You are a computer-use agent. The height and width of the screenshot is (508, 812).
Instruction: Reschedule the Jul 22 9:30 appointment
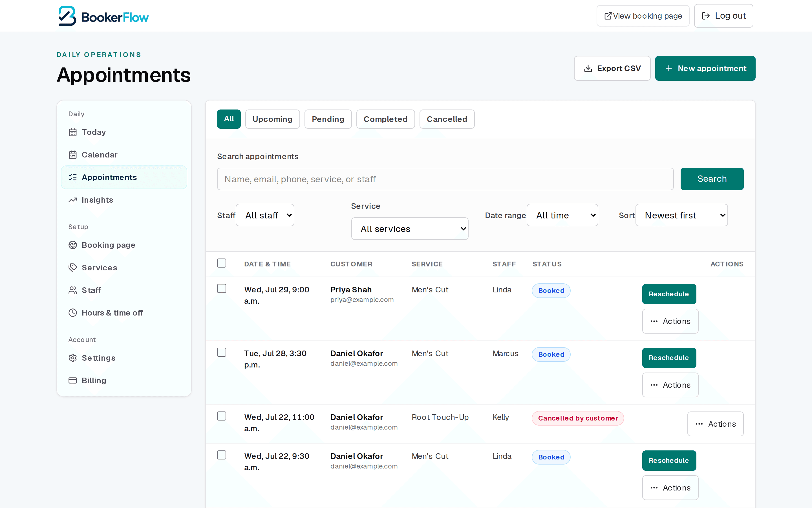[x=669, y=461]
